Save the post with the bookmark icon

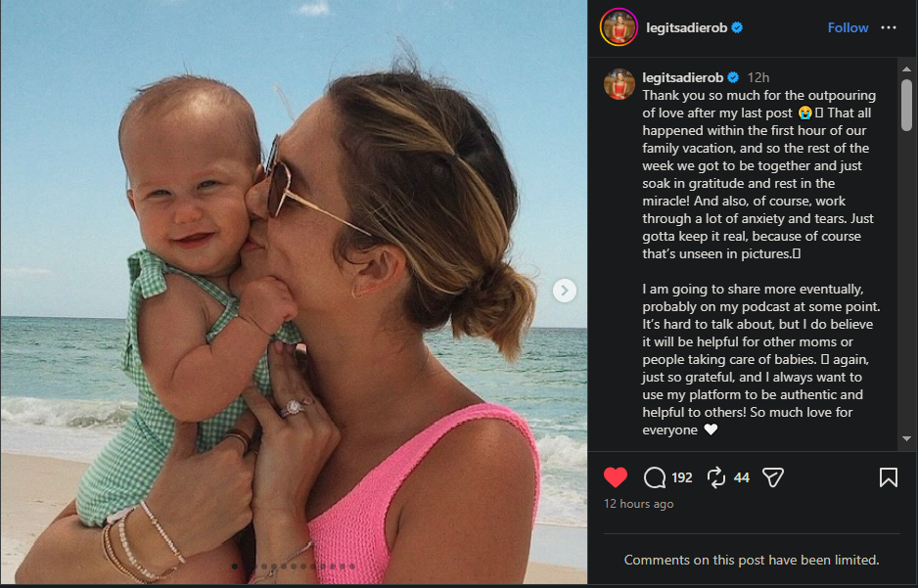pyautogui.click(x=888, y=477)
